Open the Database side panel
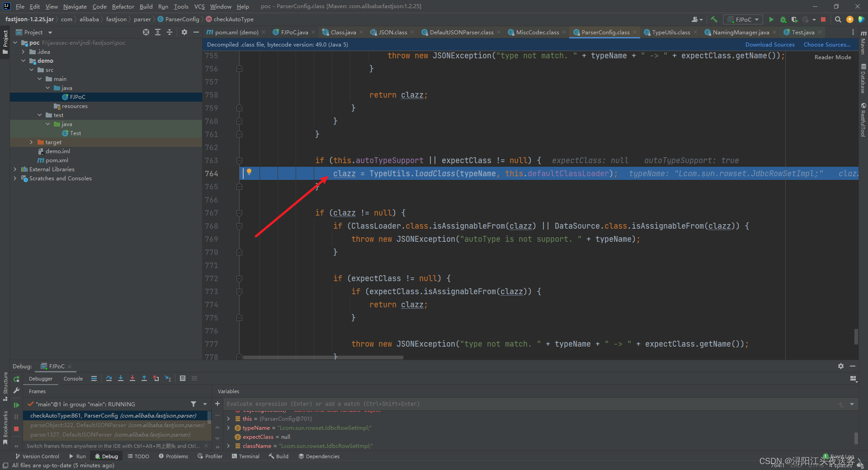868x470 pixels. pyautogui.click(x=863, y=79)
